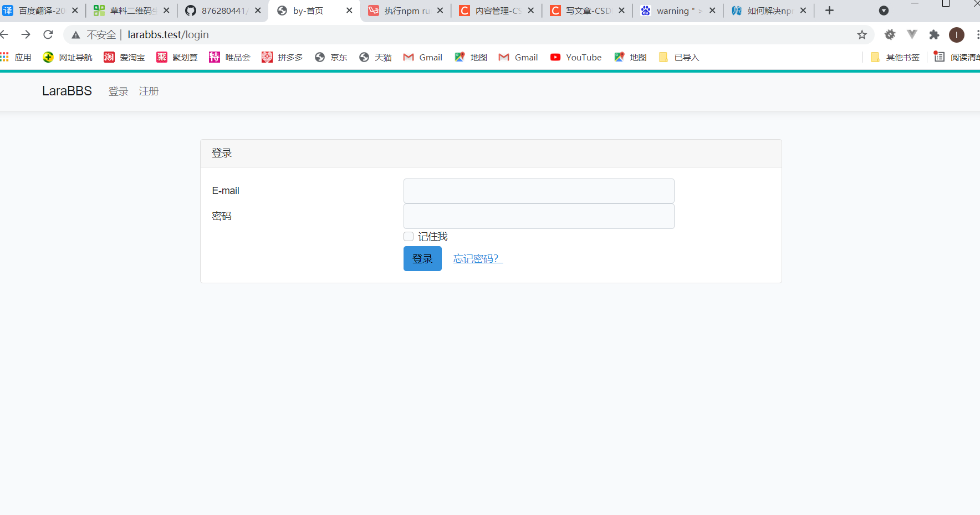The image size is (980, 515).
Task: Switch to the warning Baidu tab
Action: coord(679,11)
